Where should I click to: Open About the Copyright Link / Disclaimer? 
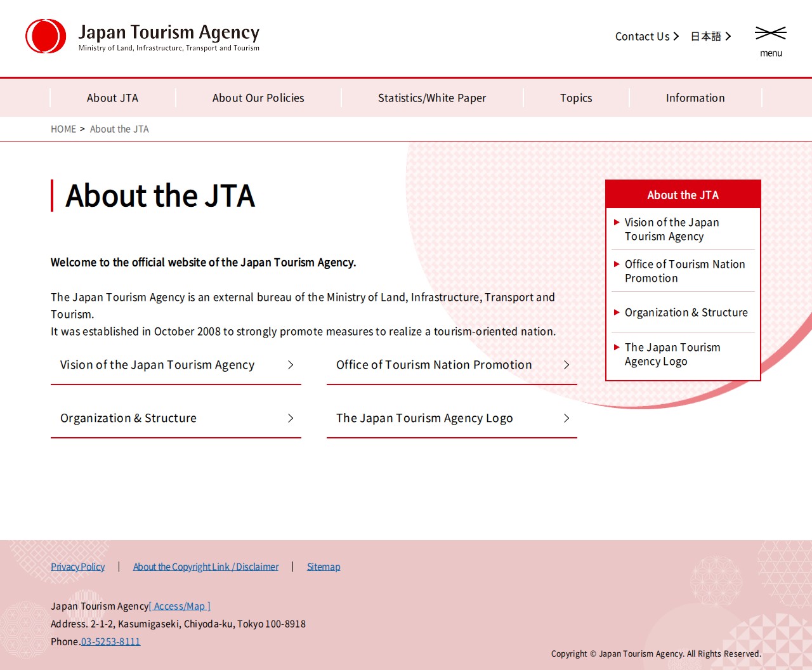click(206, 567)
